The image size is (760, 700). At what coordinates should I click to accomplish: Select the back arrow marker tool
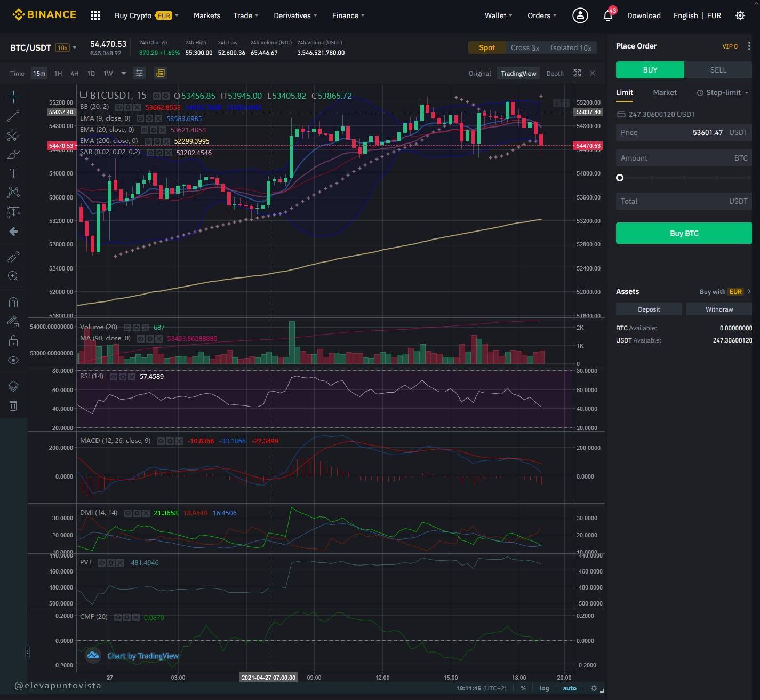tap(13, 232)
